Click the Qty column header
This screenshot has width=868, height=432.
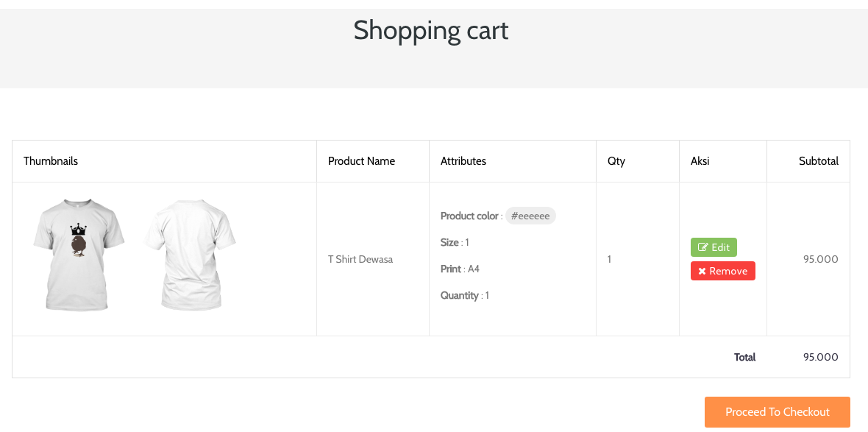point(616,161)
